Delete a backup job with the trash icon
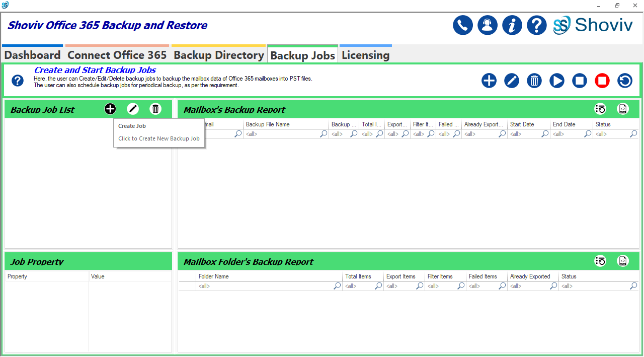 534,81
